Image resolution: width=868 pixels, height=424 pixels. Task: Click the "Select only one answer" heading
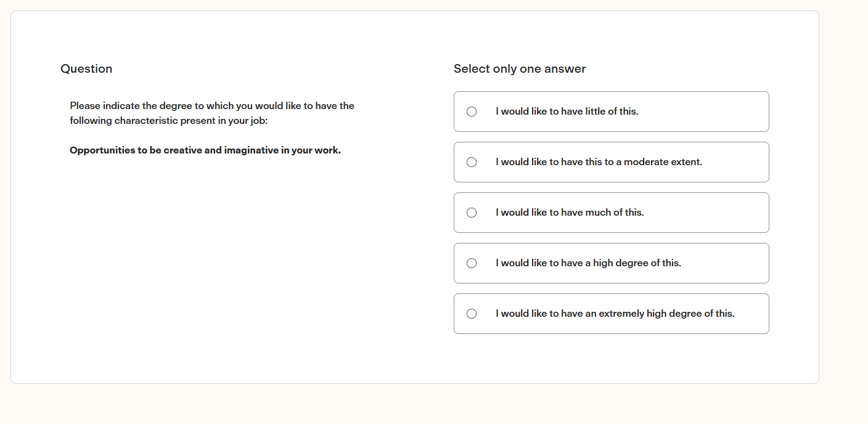tap(520, 68)
